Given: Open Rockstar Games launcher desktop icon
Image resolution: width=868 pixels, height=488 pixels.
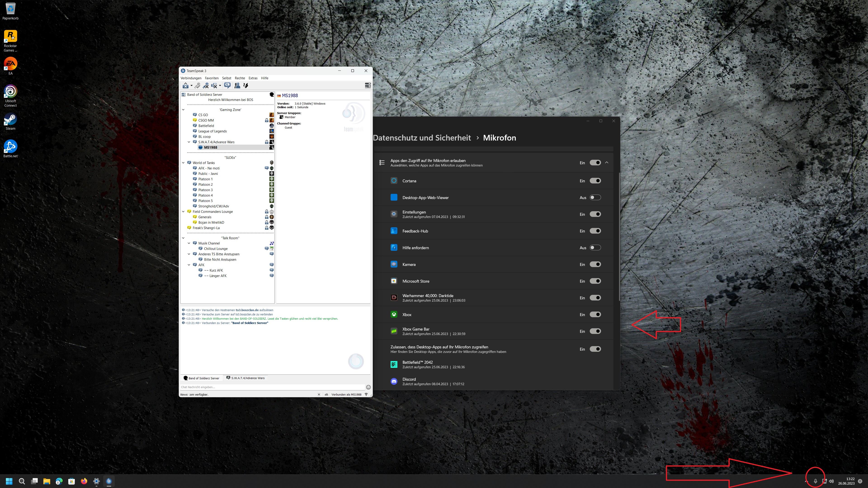Looking at the screenshot, I should [10, 41].
